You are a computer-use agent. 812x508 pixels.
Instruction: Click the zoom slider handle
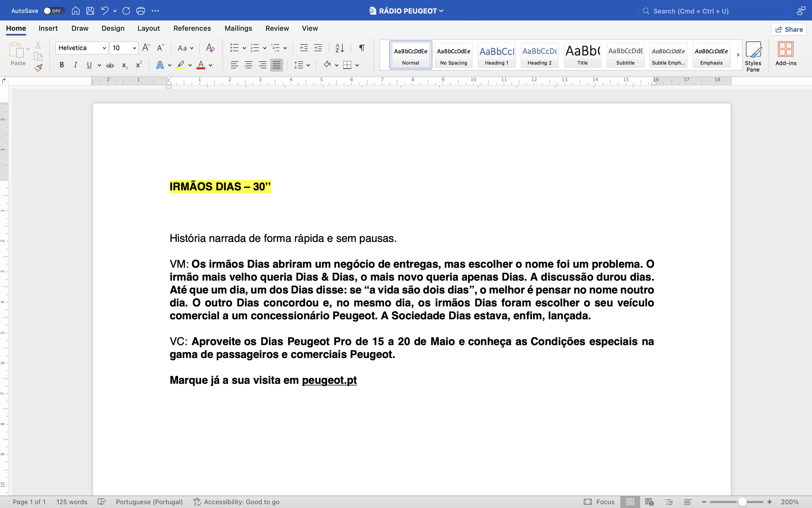pos(742,501)
